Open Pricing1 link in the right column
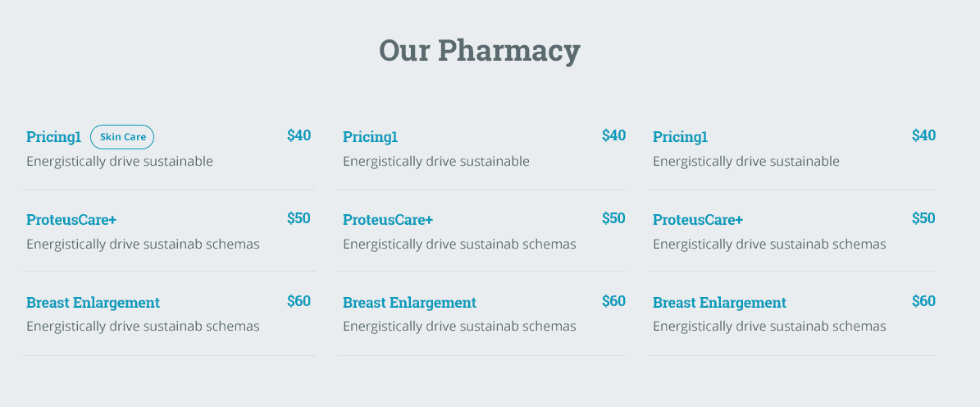Viewport: 980px width, 407px height. pos(680,137)
